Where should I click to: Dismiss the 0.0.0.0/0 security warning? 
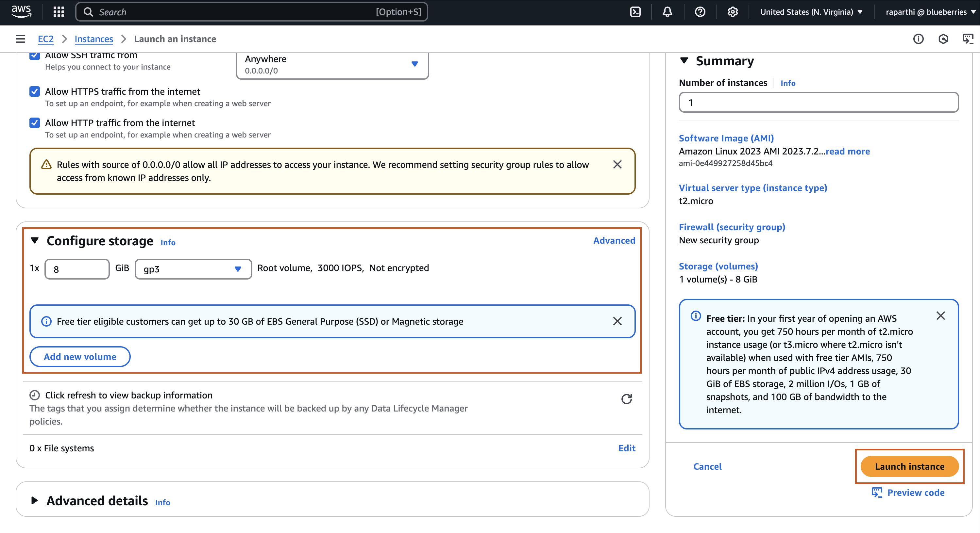pos(617,165)
